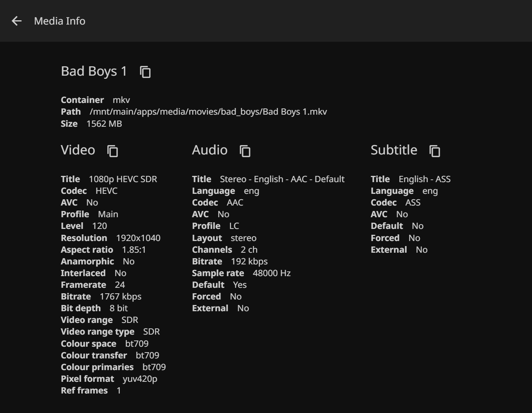The image size is (532, 413).
Task: Click the subtitle title English - ASS
Action: point(424,179)
